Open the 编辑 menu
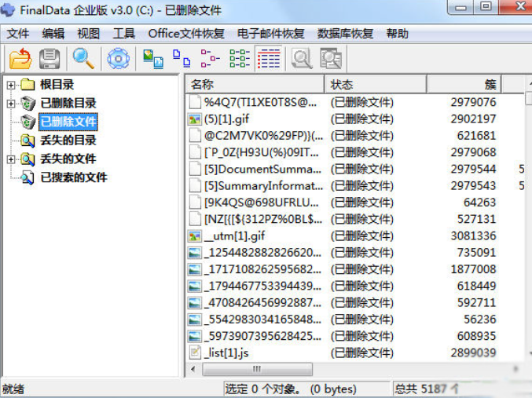Image resolution: width=532 pixels, height=398 pixels. (53, 34)
